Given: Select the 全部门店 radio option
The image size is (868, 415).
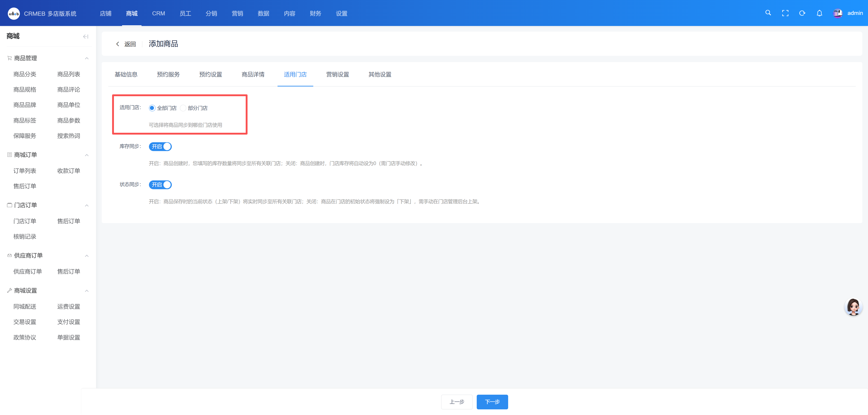Looking at the screenshot, I should coord(152,108).
